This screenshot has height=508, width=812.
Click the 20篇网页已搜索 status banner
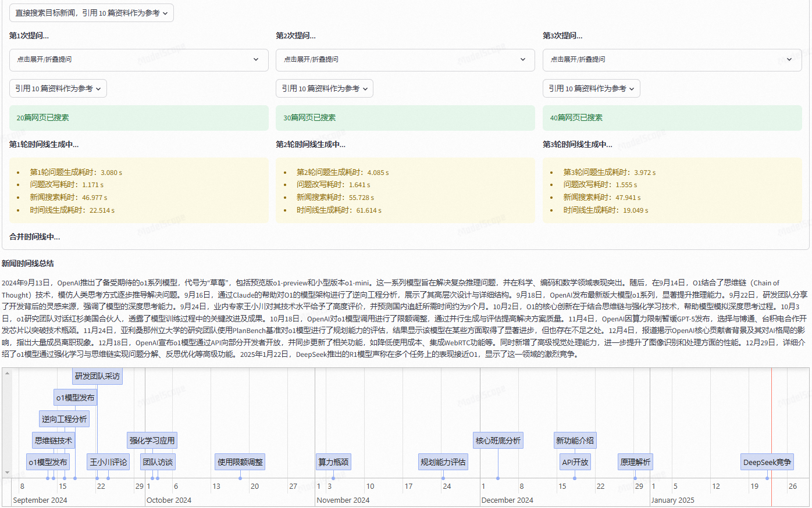139,118
